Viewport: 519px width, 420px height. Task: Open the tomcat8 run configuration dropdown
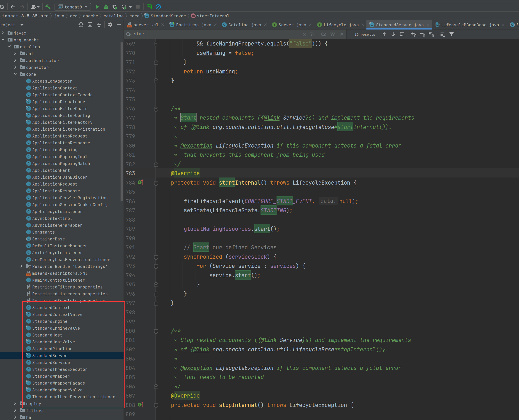coord(73,7)
